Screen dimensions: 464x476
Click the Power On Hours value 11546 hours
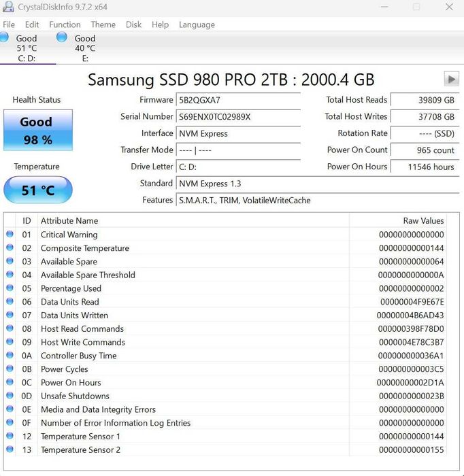tap(425, 167)
